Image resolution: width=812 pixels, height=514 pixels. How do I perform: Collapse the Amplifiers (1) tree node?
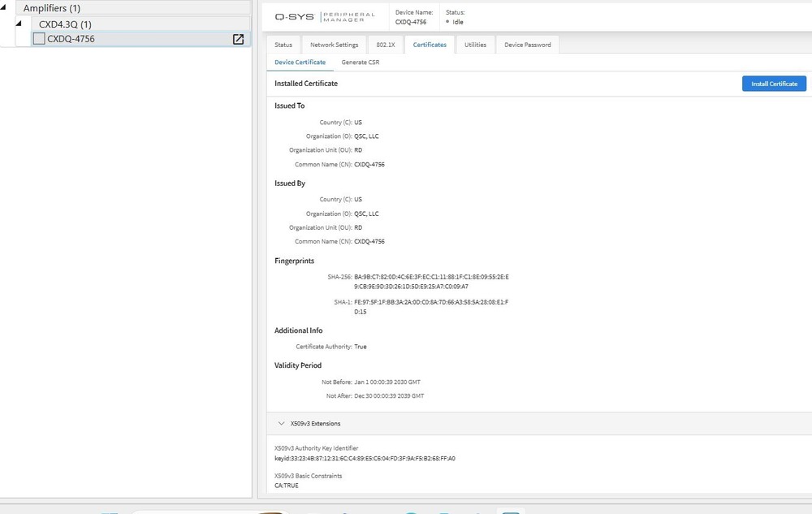pyautogui.click(x=3, y=7)
